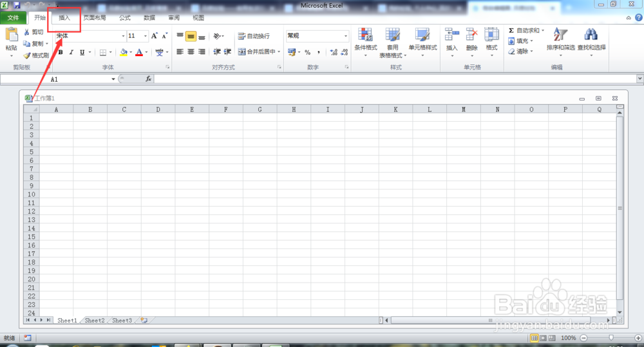Select the Sheet2 worksheet tab
Image resolution: width=644 pixels, height=347 pixels.
click(95, 321)
